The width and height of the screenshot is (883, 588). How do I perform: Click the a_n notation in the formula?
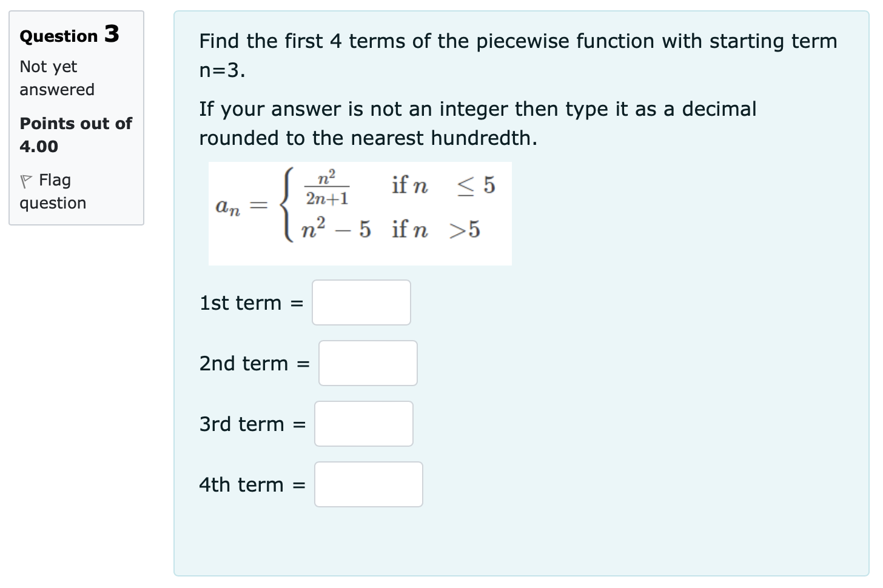click(228, 208)
